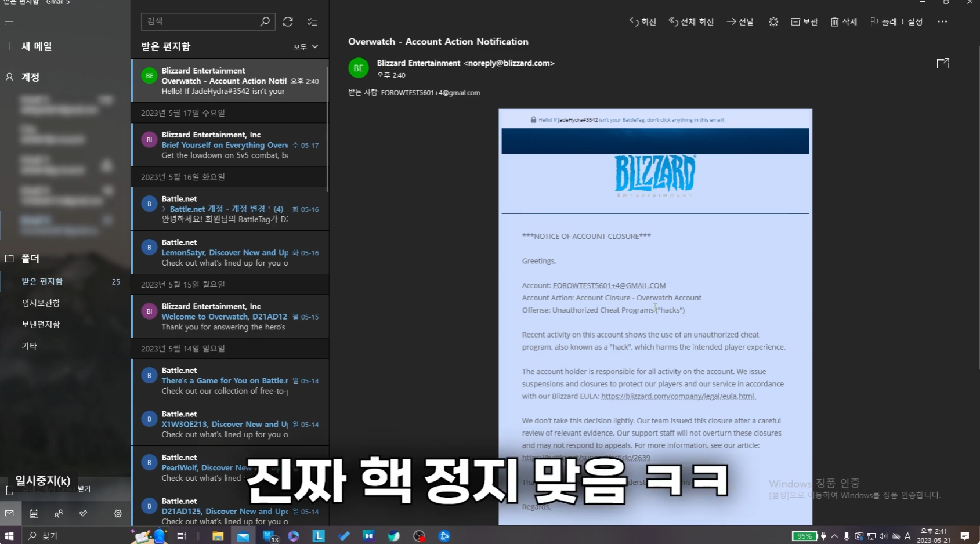Click the phone Gmail 받기 banner icon

[x=9, y=491]
